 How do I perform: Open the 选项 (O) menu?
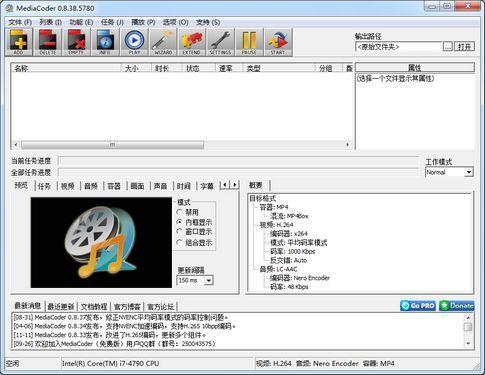click(175, 22)
